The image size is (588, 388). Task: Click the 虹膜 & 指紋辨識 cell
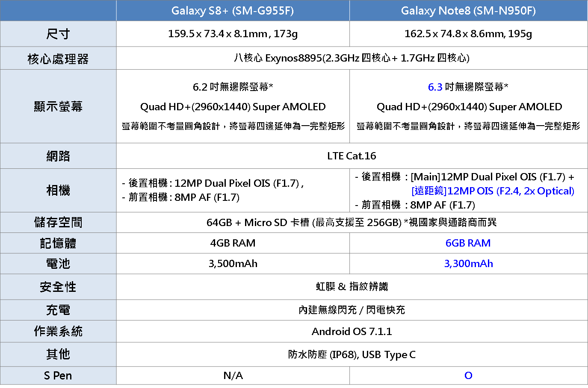[x=352, y=287]
